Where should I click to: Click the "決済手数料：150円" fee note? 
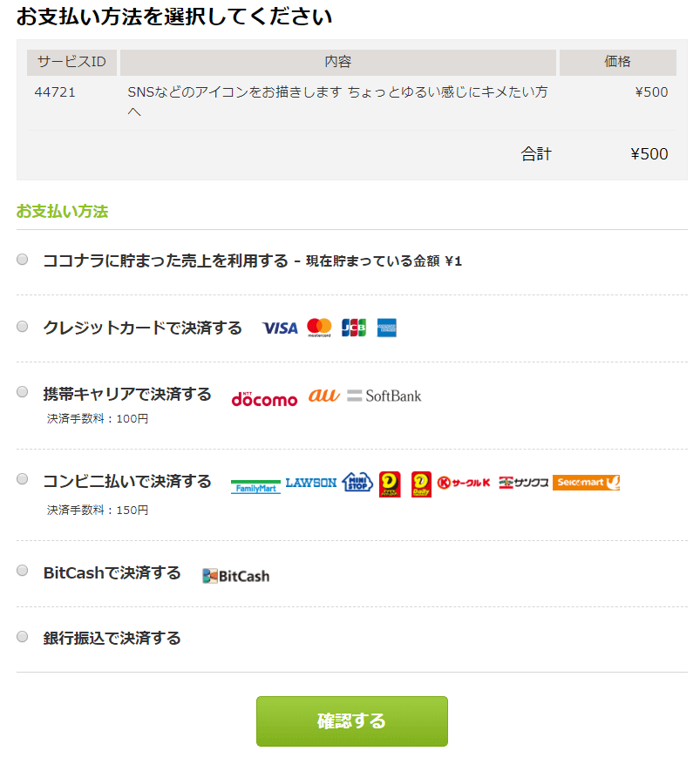98,510
